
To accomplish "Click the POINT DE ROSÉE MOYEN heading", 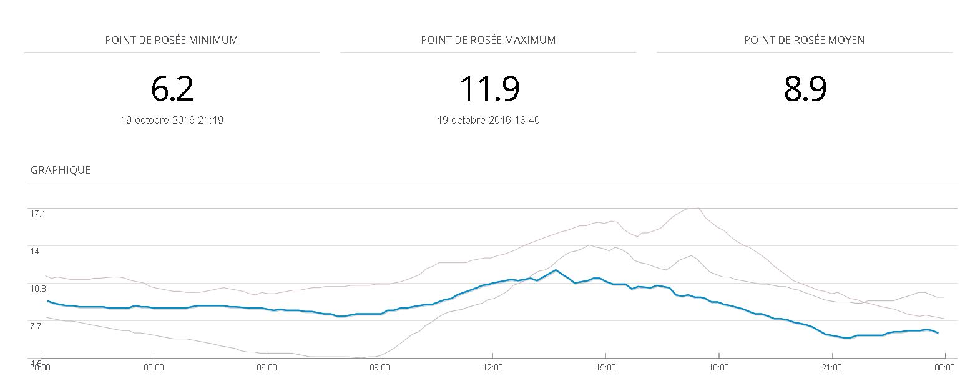I will point(804,40).
